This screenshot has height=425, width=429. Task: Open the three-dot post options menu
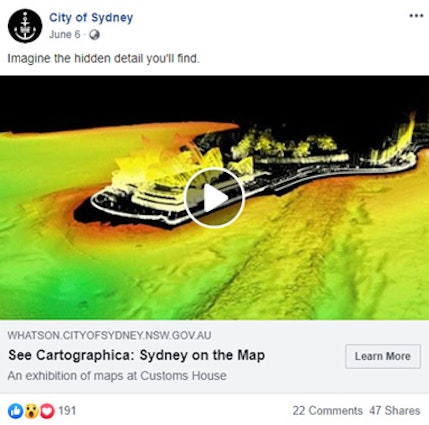tap(416, 16)
